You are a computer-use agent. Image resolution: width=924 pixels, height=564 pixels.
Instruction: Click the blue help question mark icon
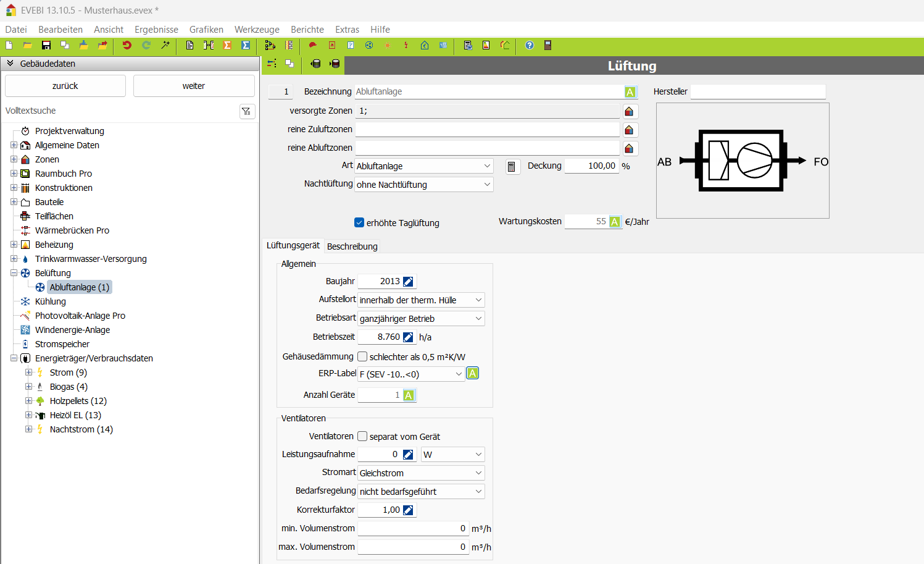click(x=530, y=45)
